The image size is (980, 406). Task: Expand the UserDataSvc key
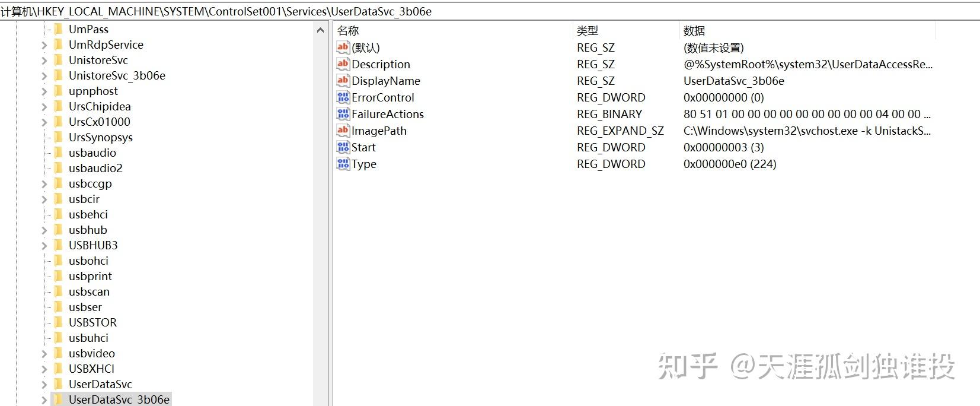[44, 384]
